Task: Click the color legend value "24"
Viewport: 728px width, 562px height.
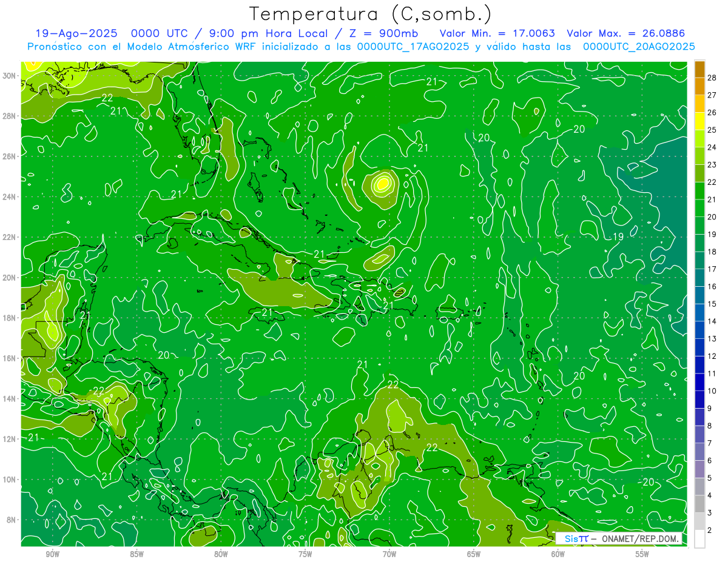Action: [x=712, y=147]
